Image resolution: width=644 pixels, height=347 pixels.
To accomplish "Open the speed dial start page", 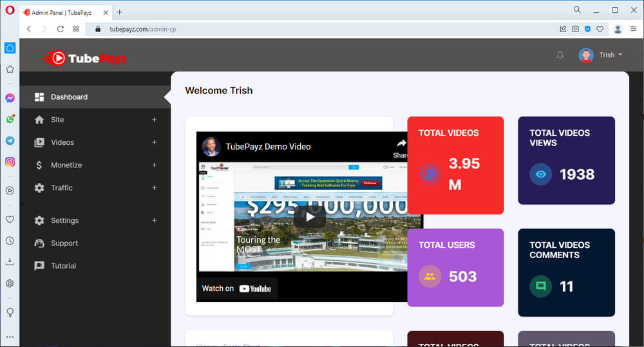I will click(76, 29).
